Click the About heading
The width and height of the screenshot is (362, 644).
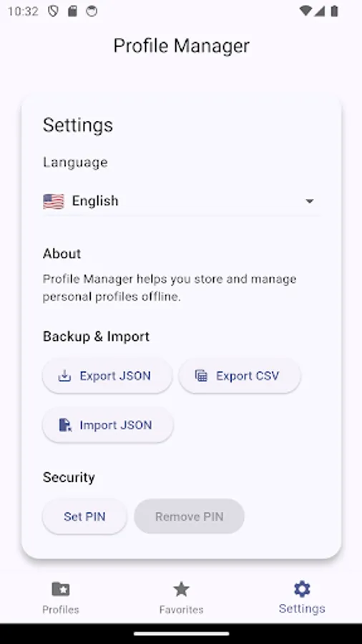[62, 253]
